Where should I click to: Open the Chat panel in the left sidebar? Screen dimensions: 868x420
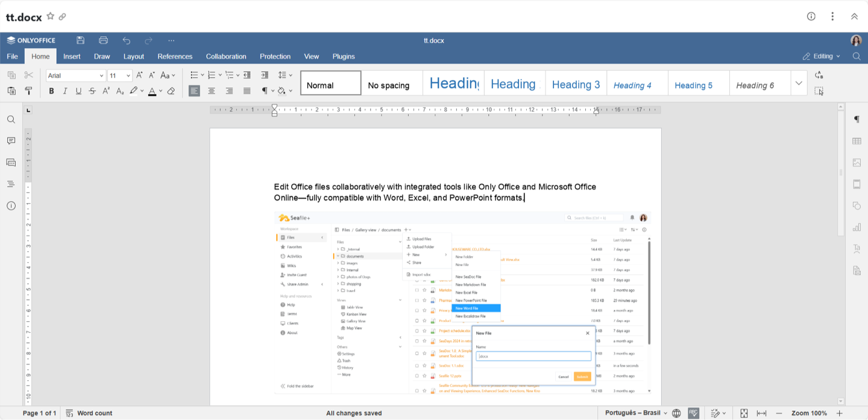11,163
